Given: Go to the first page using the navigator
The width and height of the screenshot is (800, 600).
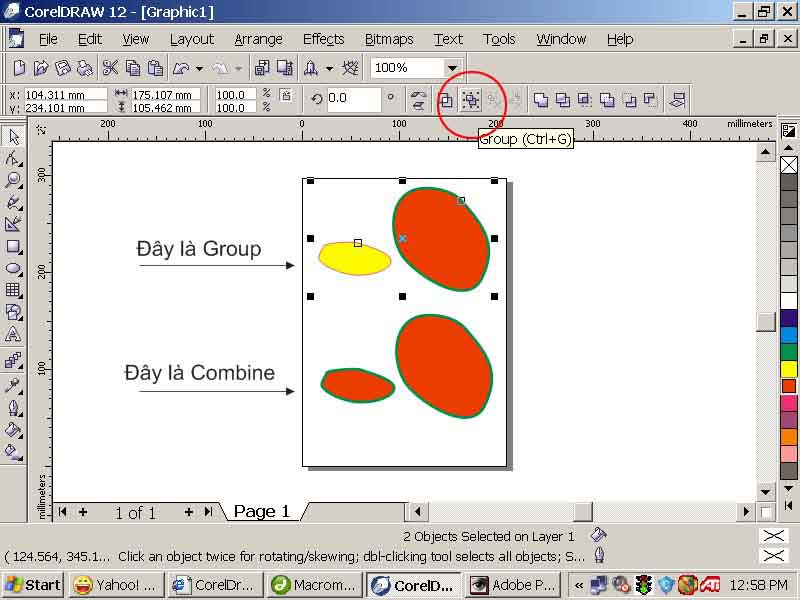Looking at the screenshot, I should pyautogui.click(x=63, y=512).
